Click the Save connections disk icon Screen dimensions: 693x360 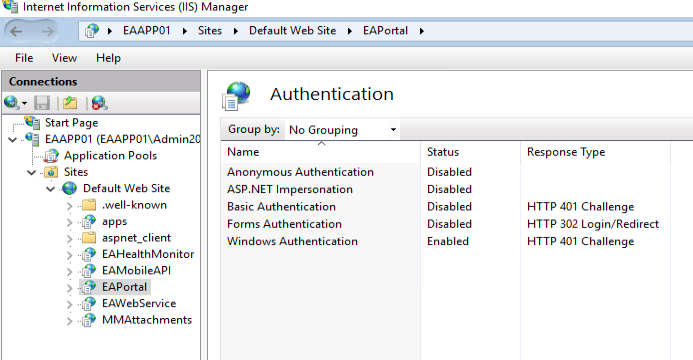point(42,103)
